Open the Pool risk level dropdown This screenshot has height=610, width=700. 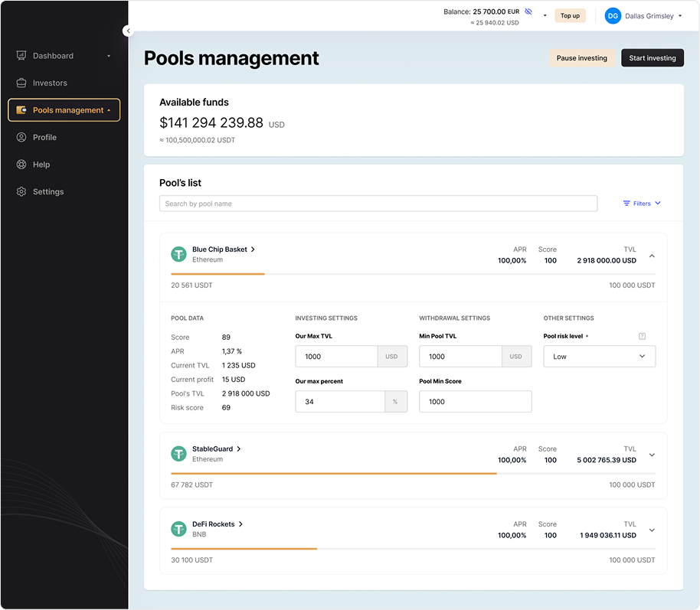coord(599,357)
